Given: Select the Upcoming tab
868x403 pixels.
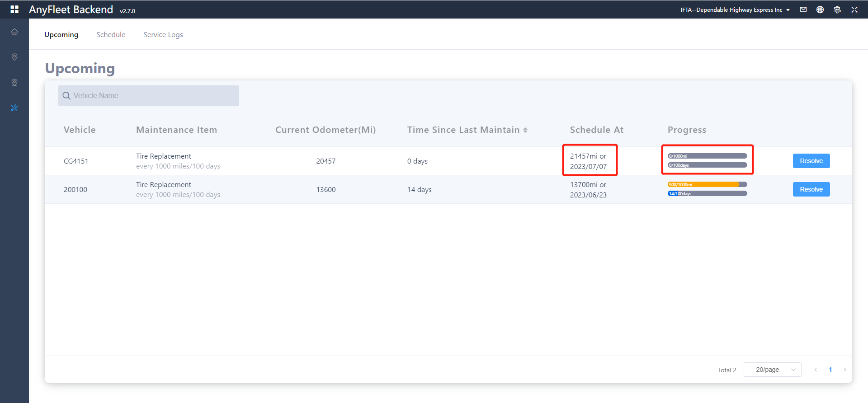Looking at the screenshot, I should click(x=61, y=35).
